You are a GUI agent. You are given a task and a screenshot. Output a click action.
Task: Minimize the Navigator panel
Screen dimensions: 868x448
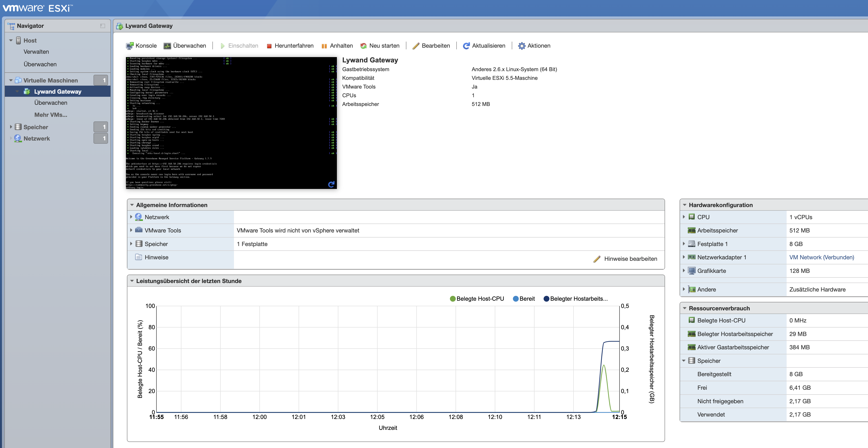(x=102, y=26)
